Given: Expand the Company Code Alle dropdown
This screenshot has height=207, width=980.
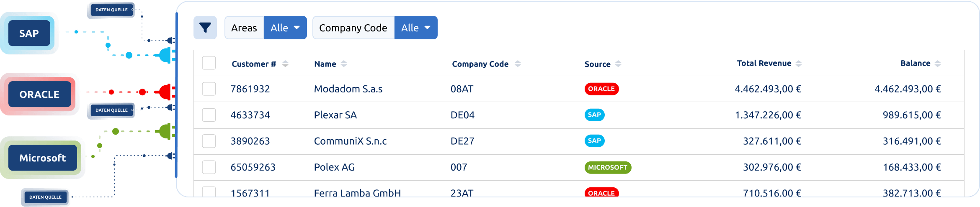Looking at the screenshot, I should point(416,28).
